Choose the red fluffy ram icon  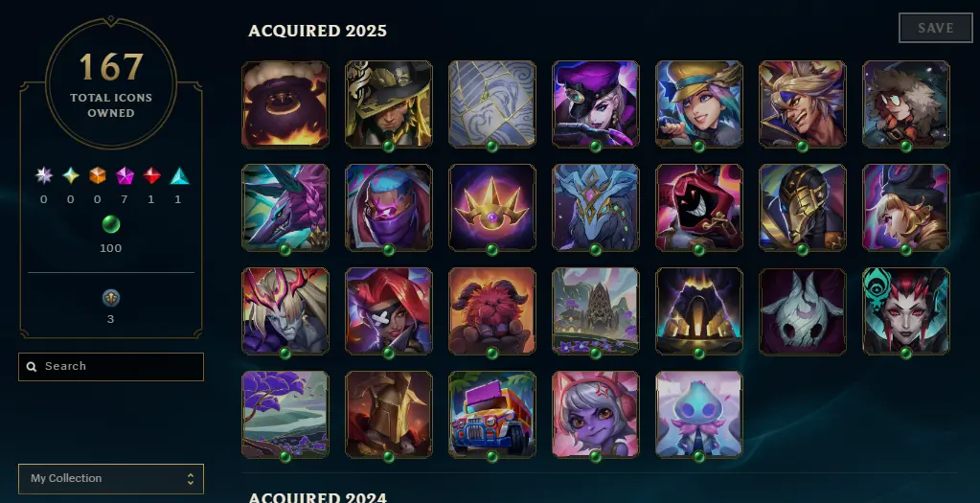[x=491, y=311]
